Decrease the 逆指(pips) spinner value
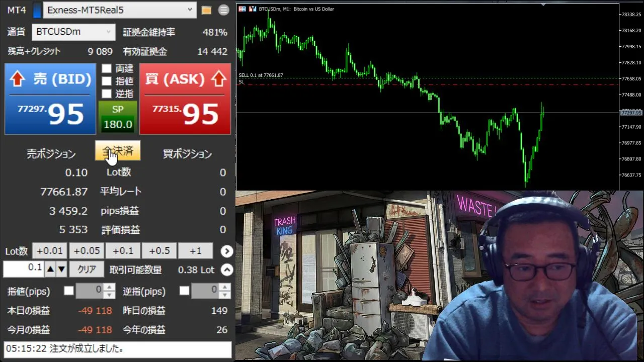 click(x=225, y=295)
